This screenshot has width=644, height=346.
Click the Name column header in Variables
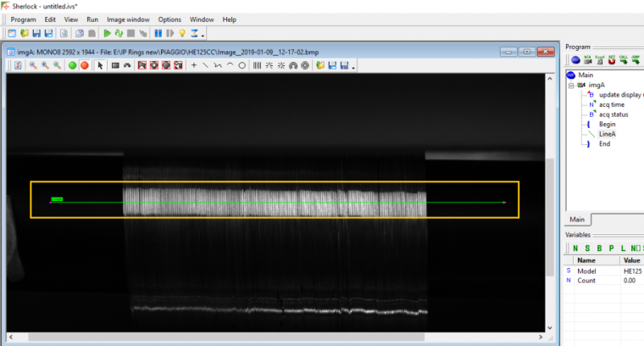pos(587,260)
